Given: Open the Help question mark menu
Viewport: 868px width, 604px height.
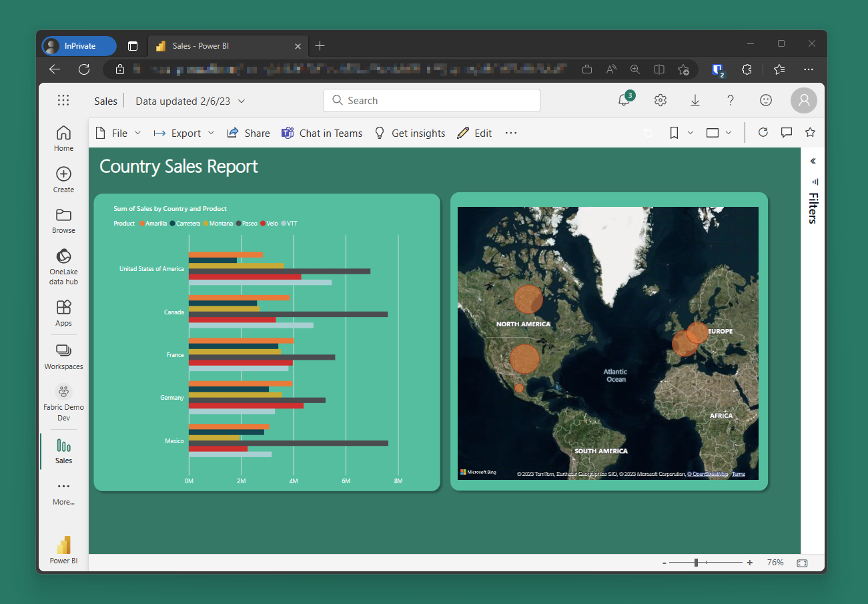Looking at the screenshot, I should pyautogui.click(x=731, y=100).
